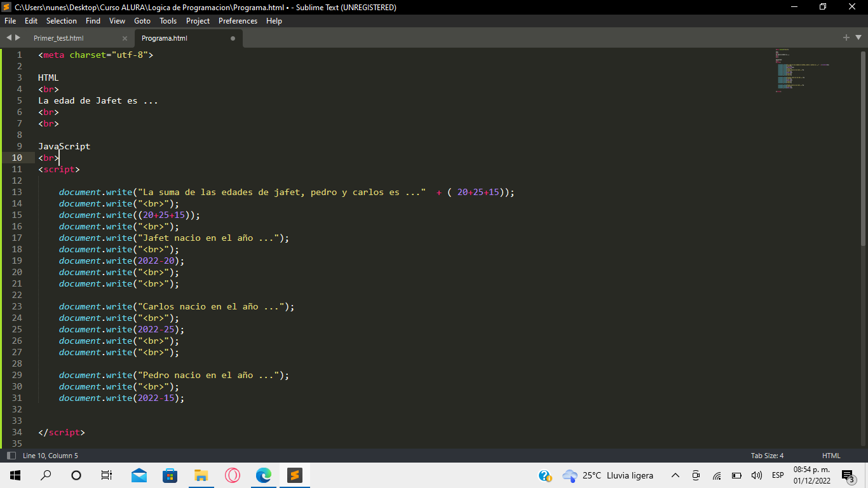Change the HTML syntax selector
Image resolution: width=868 pixels, height=488 pixels.
(x=831, y=456)
